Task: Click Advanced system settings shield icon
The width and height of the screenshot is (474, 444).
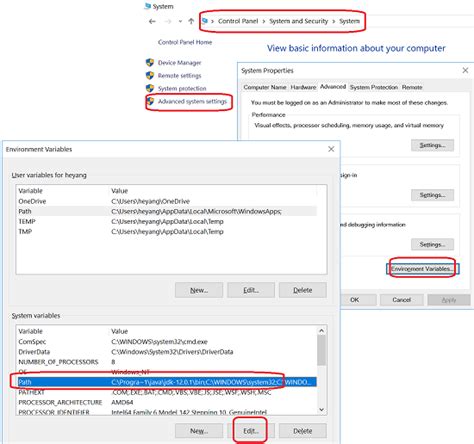Action: click(151, 101)
